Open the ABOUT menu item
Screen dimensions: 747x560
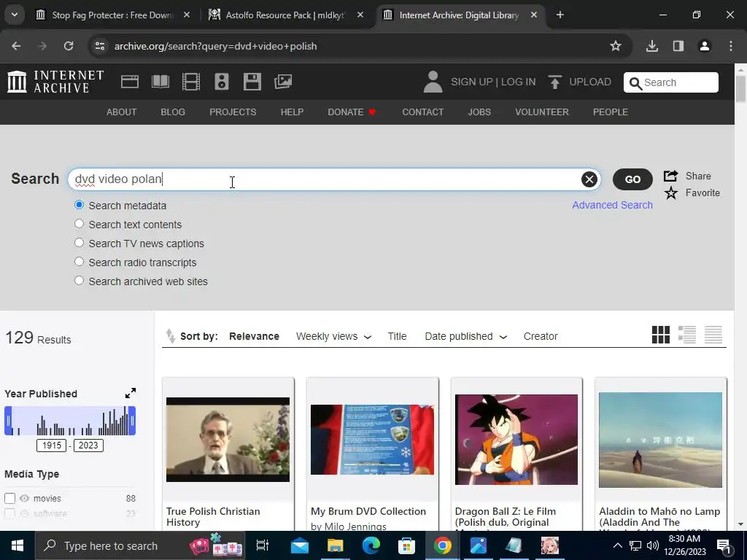click(x=122, y=112)
